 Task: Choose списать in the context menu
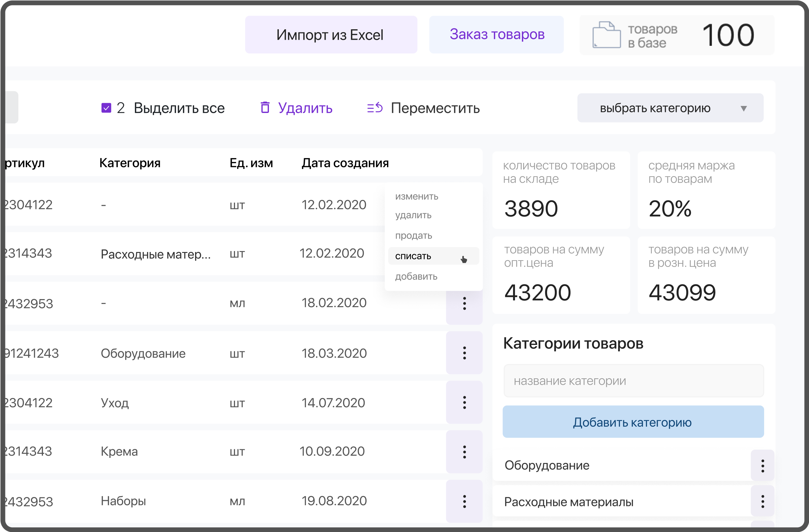(x=433, y=256)
